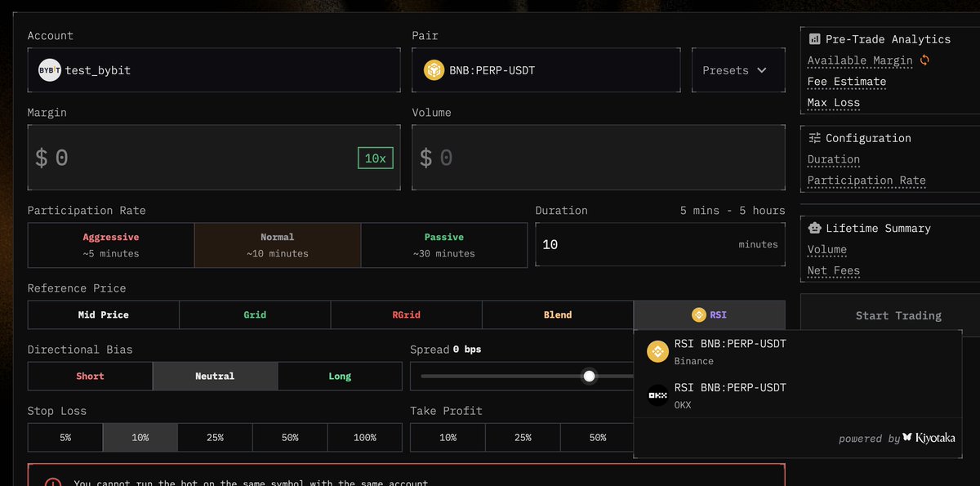This screenshot has width=980, height=486.
Task: Click the 'powered by' text
Action: tap(869, 439)
